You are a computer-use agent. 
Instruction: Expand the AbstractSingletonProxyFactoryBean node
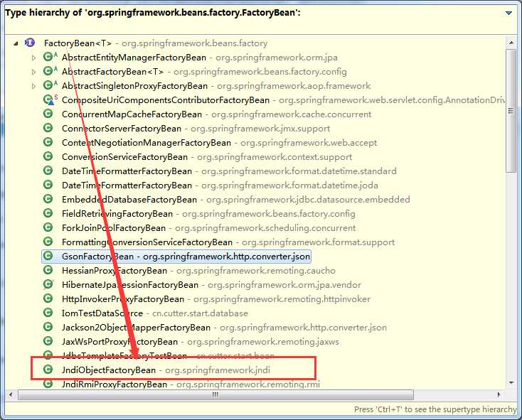pos(33,86)
